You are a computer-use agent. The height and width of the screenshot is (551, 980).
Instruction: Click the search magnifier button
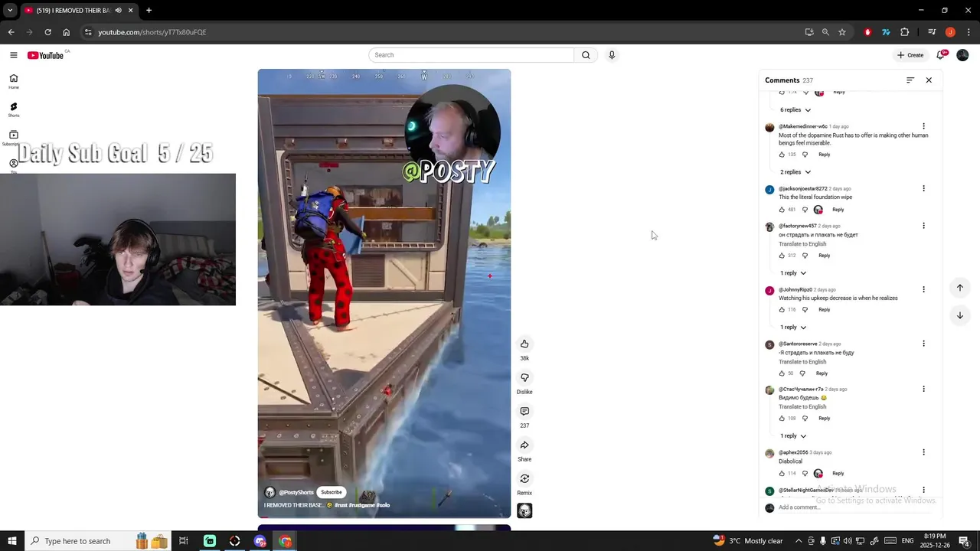[586, 55]
